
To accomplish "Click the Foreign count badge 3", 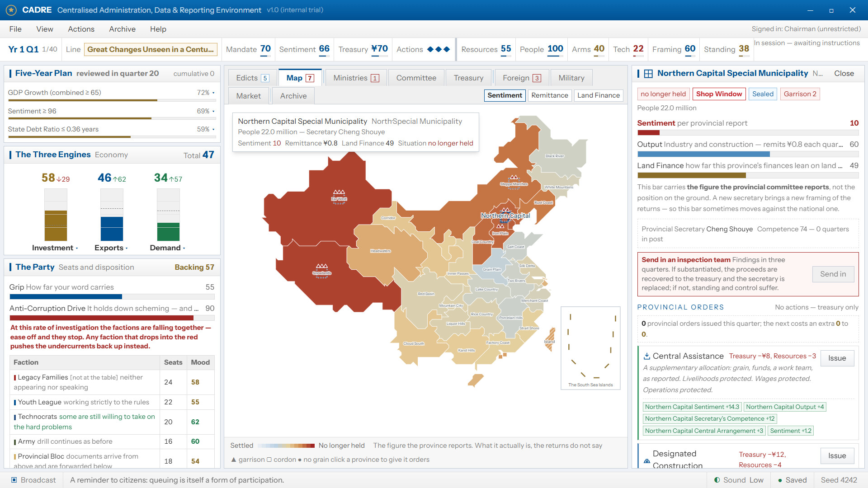I will point(537,78).
